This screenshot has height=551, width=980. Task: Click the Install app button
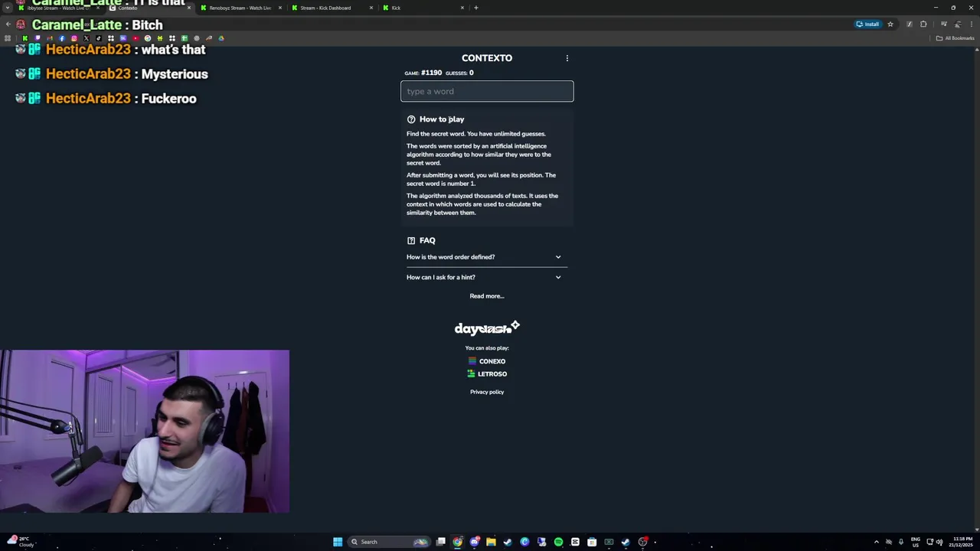point(868,24)
